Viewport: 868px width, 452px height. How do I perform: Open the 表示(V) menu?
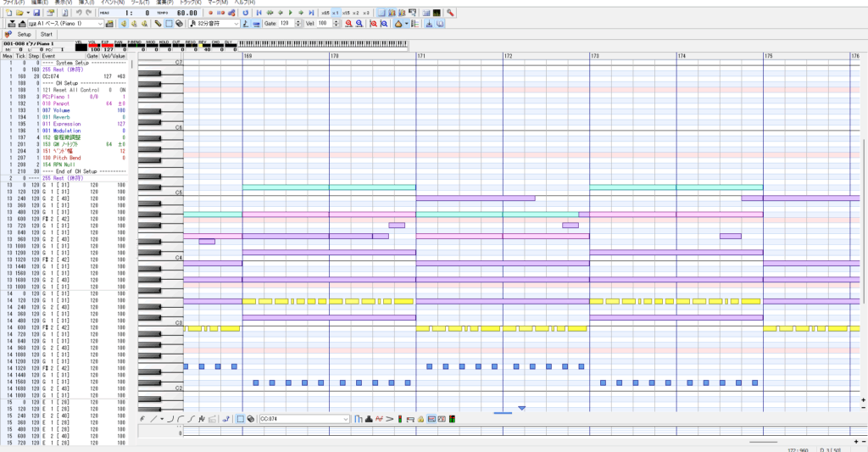[x=64, y=3]
